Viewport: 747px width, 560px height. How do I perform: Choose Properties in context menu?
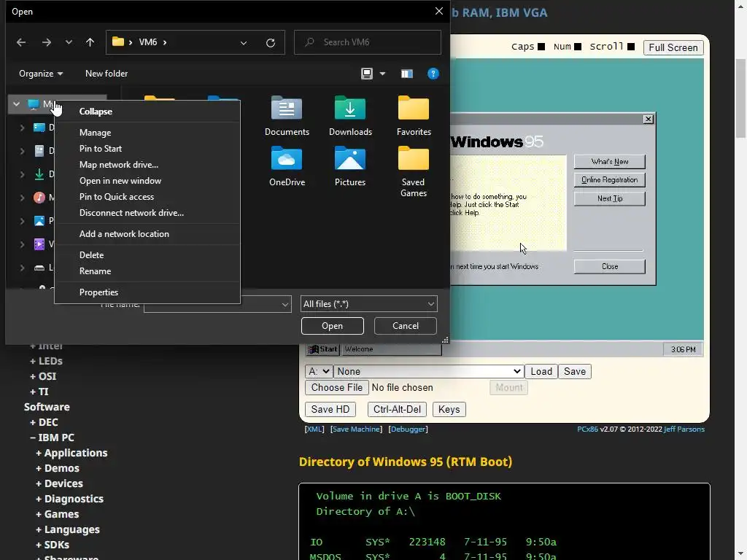[x=147, y=292]
